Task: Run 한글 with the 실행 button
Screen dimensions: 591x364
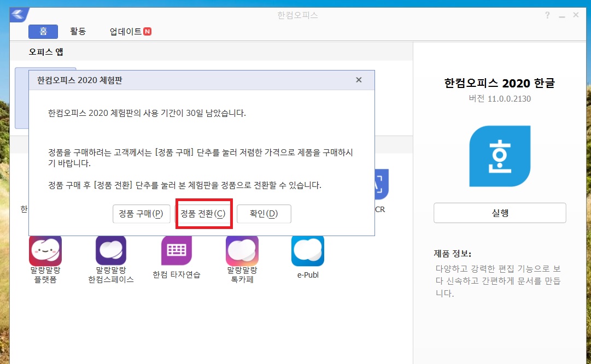Action: (500, 213)
